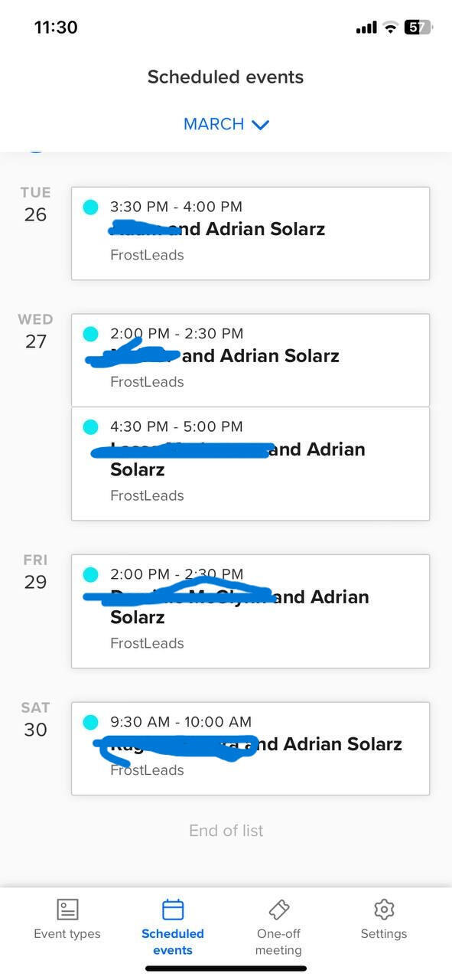Image resolution: width=452 pixels, height=980 pixels.
Task: Tap the battery indicator in status bar
Action: (x=418, y=28)
